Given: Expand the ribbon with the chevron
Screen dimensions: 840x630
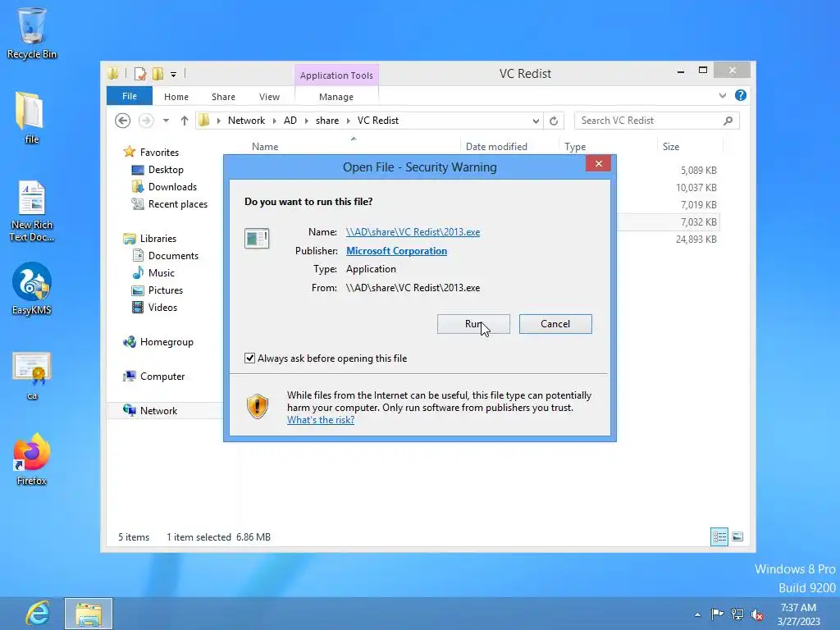Looking at the screenshot, I should click(723, 95).
